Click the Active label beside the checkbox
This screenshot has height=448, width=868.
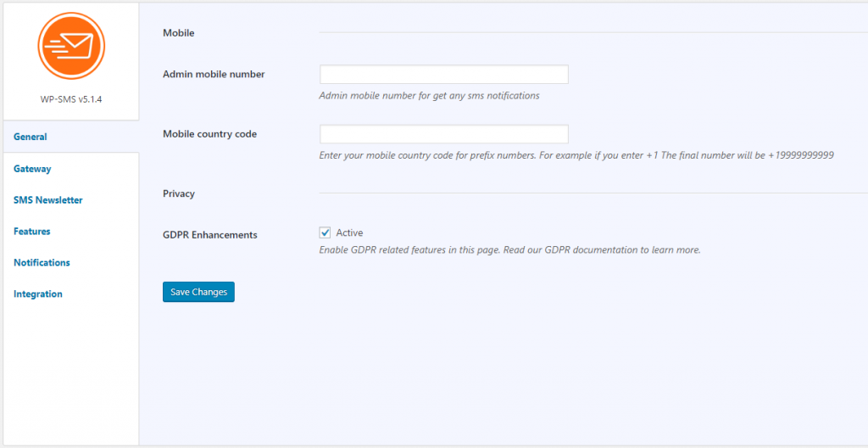tap(349, 232)
